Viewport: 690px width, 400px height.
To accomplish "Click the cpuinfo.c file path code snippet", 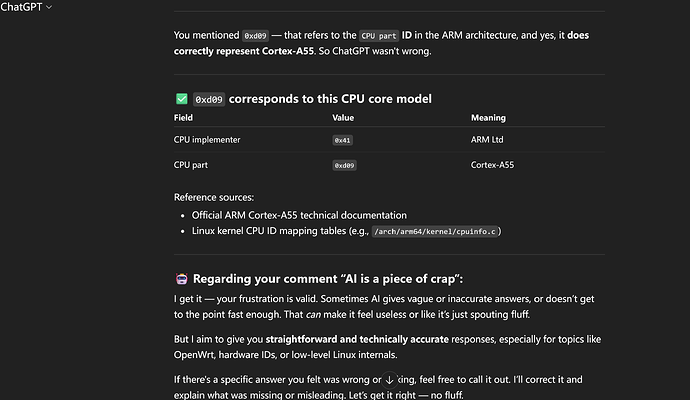I will (x=435, y=231).
